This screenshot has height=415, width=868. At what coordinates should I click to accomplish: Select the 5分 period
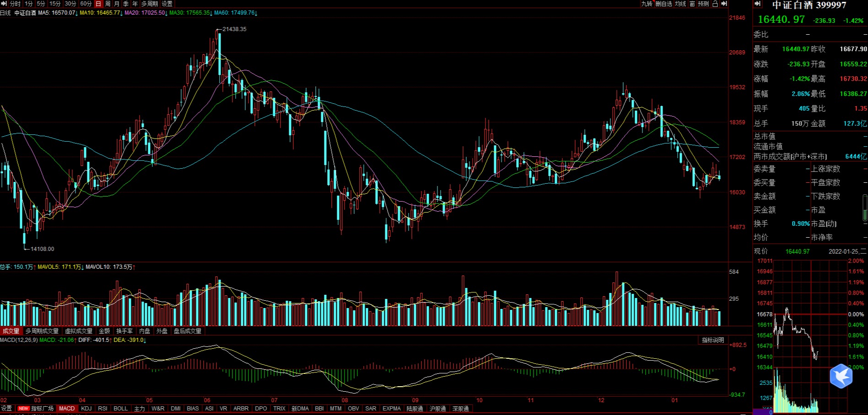pyautogui.click(x=41, y=4)
